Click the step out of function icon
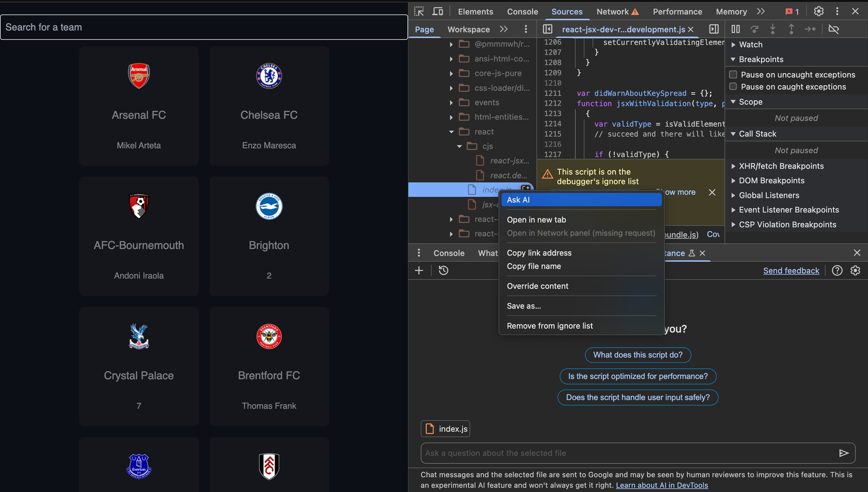The height and width of the screenshot is (492, 868). pos(791,29)
